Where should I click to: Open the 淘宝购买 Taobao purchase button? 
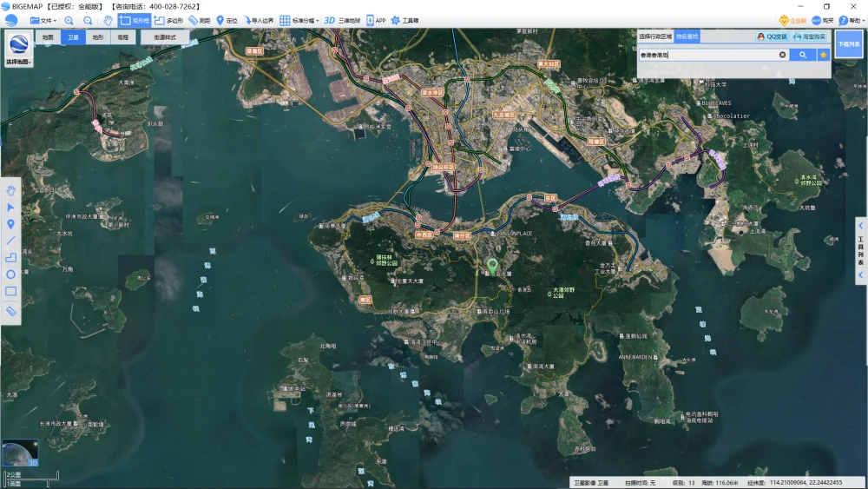click(809, 36)
